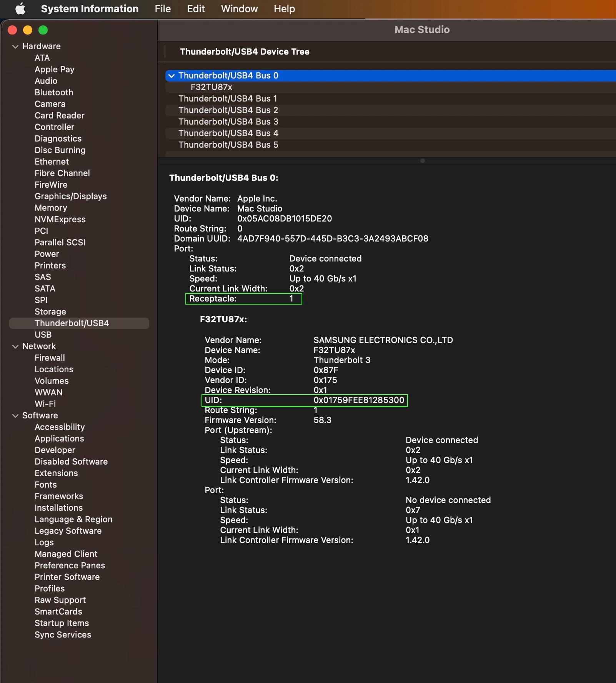
Task: Select Logs under Software
Action: (x=44, y=542)
